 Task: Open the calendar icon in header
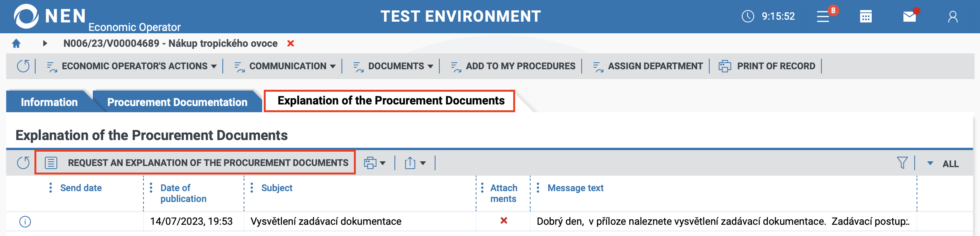[x=866, y=17]
